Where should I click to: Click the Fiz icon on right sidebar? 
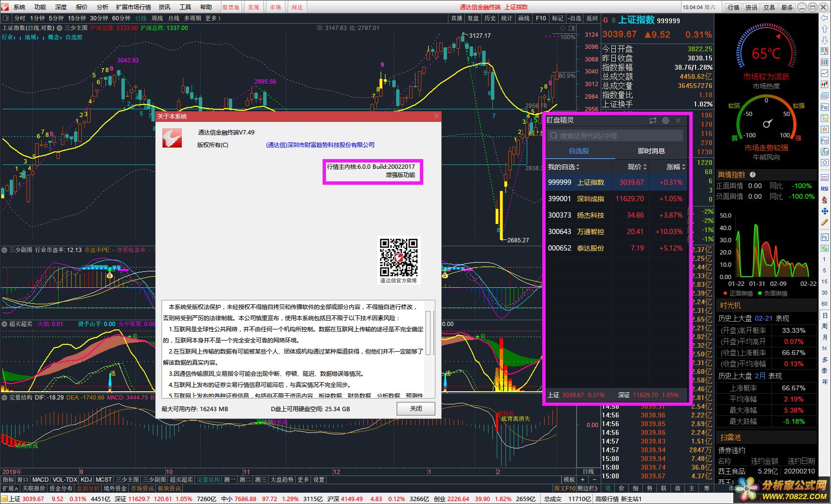point(825,140)
